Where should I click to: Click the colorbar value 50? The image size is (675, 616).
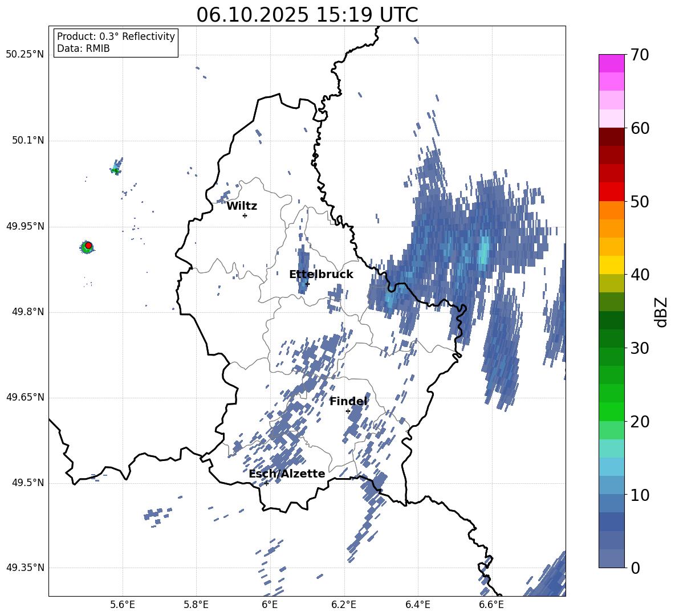point(640,202)
